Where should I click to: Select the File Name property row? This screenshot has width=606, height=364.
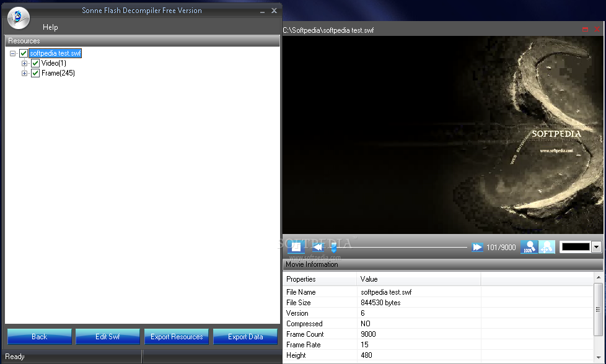pos(438,292)
